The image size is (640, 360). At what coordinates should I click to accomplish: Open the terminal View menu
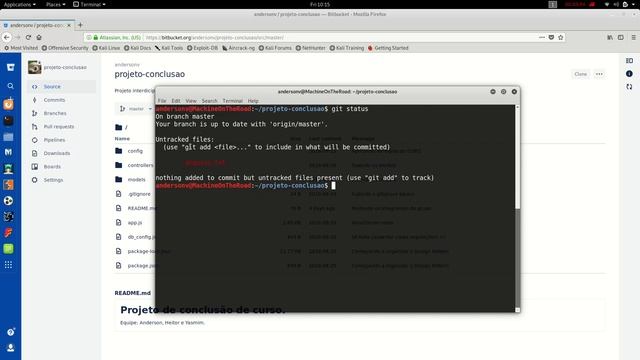tap(191, 101)
